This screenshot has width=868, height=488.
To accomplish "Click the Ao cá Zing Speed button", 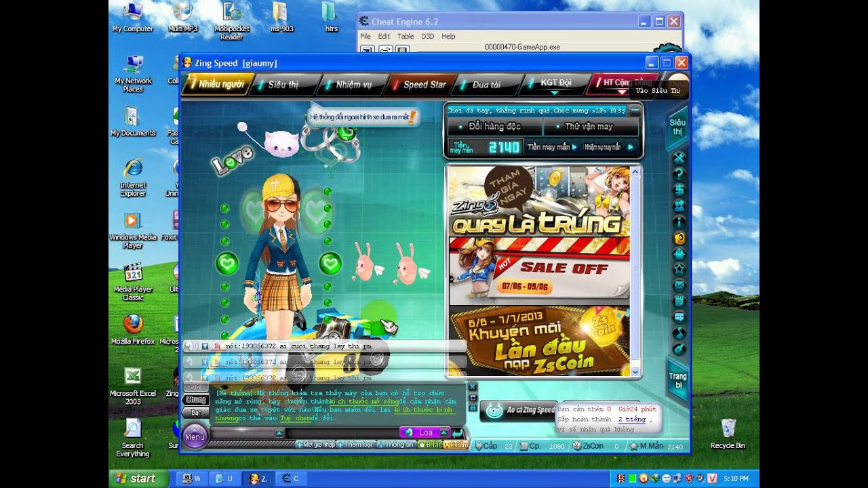I will click(519, 411).
